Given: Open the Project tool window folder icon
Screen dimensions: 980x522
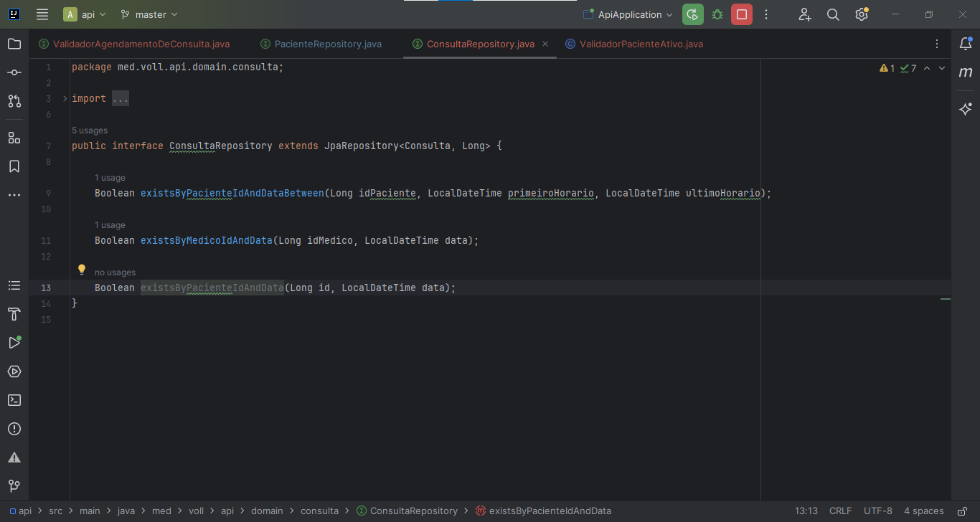Looking at the screenshot, I should (x=14, y=44).
